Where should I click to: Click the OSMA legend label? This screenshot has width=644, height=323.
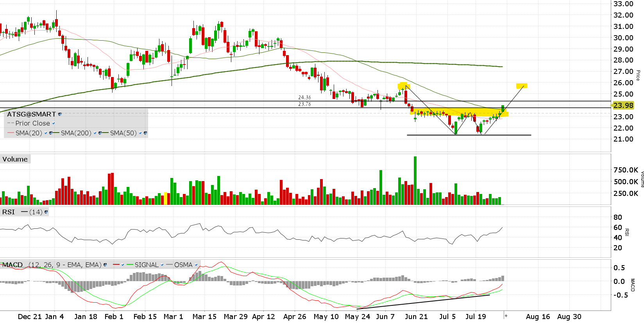point(183,265)
